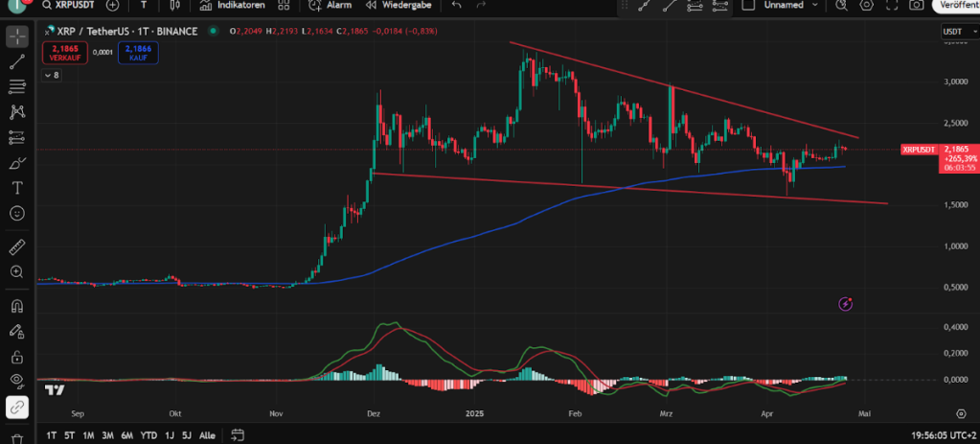Screen dimensions: 980x444
Task: Select the brush drawing tool
Action: pyautogui.click(x=17, y=162)
